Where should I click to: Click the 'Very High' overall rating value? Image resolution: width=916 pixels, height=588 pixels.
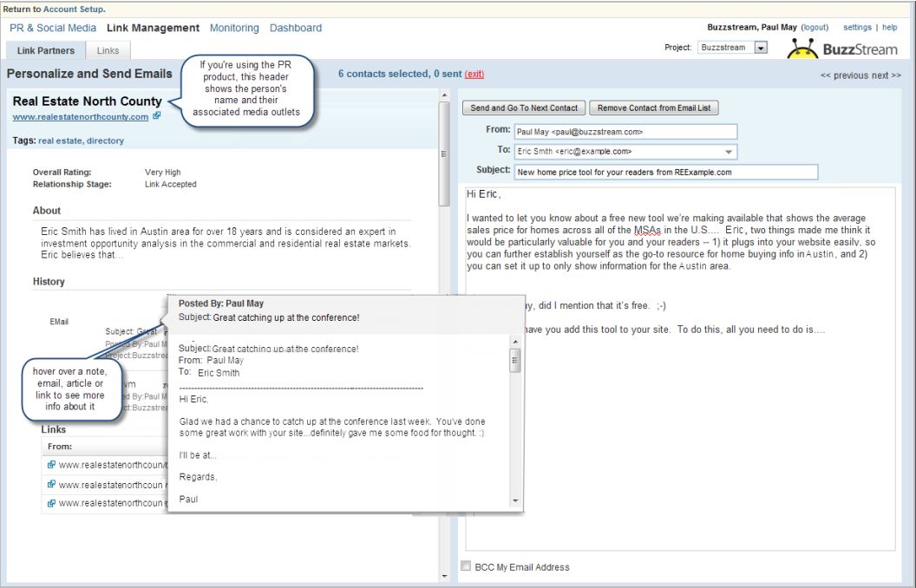tap(163, 173)
